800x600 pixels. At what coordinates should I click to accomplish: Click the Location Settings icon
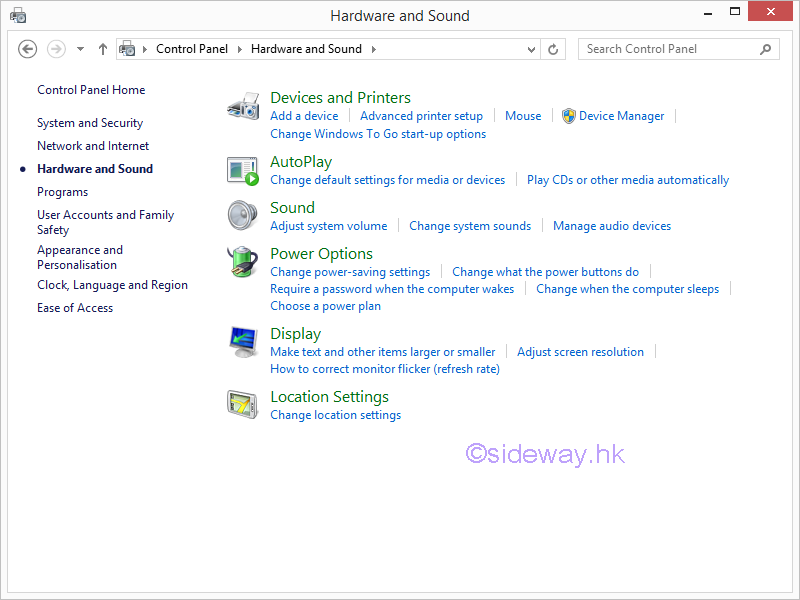point(243,404)
